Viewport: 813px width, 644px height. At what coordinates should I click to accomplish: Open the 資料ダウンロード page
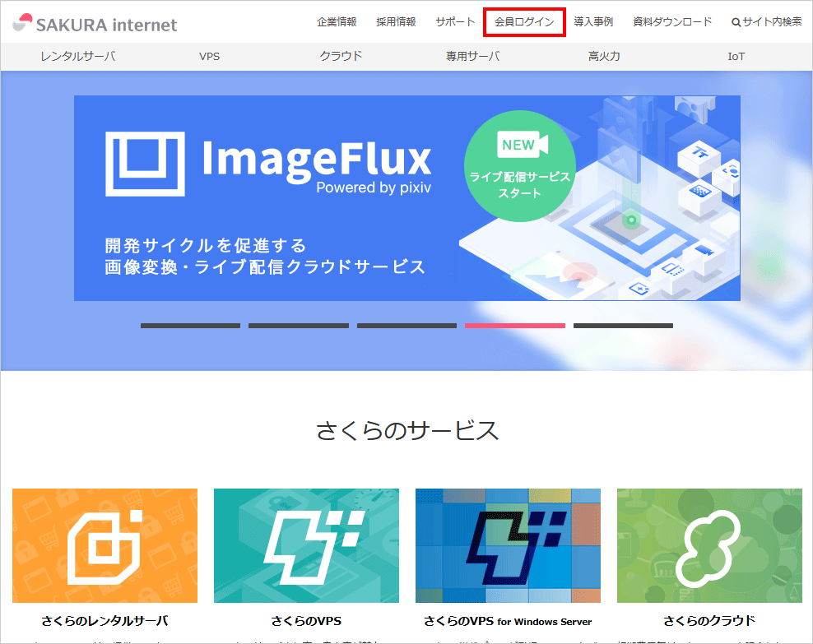pyautogui.click(x=672, y=21)
